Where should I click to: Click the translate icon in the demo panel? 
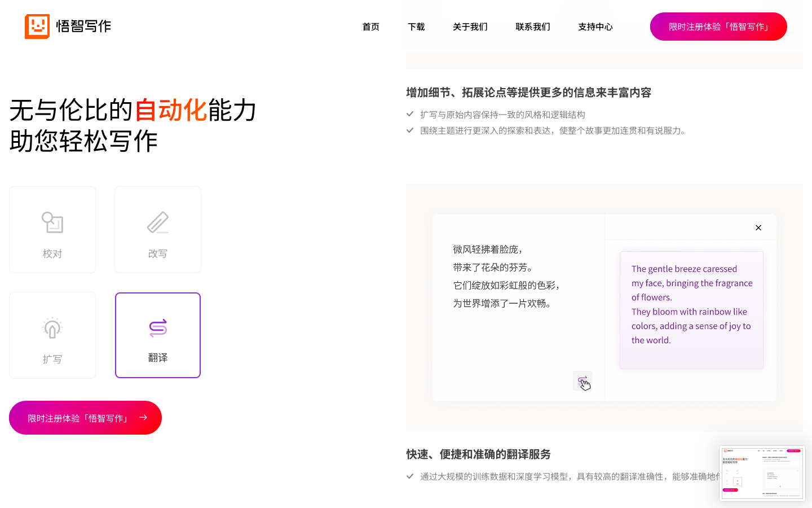(582, 381)
